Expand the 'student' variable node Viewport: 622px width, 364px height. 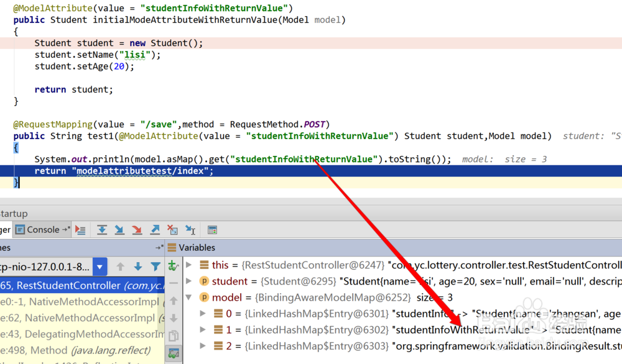(x=189, y=281)
